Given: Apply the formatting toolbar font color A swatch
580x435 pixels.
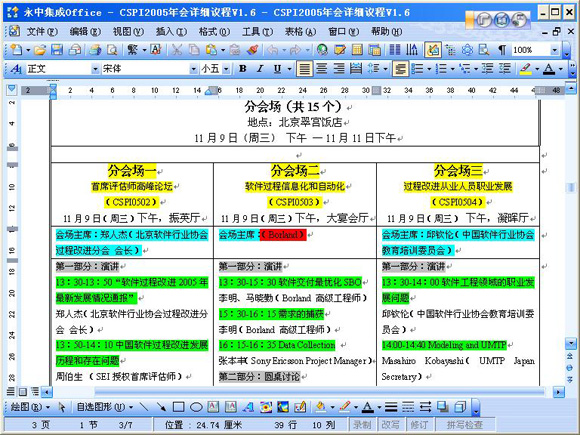Looking at the screenshot, I should tap(549, 69).
